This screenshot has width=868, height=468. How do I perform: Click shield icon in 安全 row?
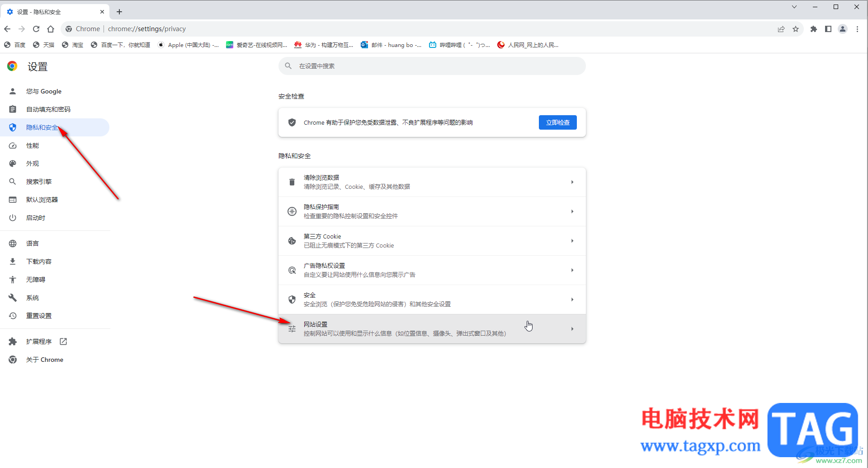[x=292, y=300]
